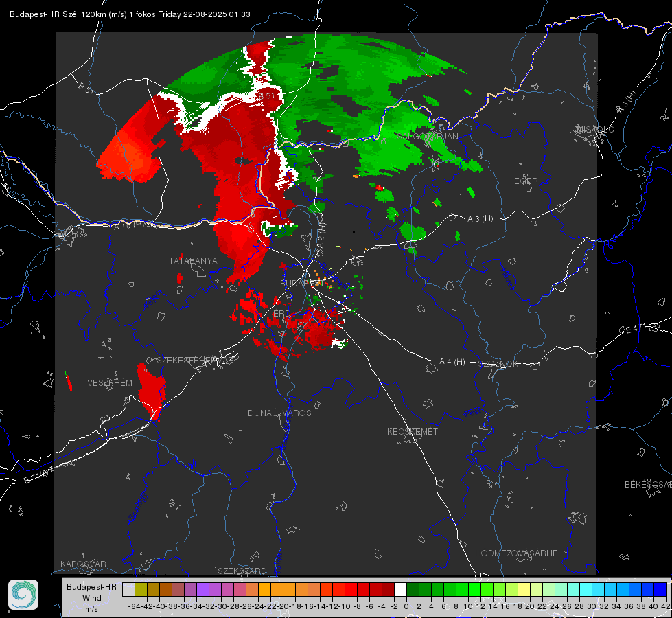Viewport: 672px width, 618px height.
Task: Click the A 2 (H) road label
Action: (x=321, y=235)
